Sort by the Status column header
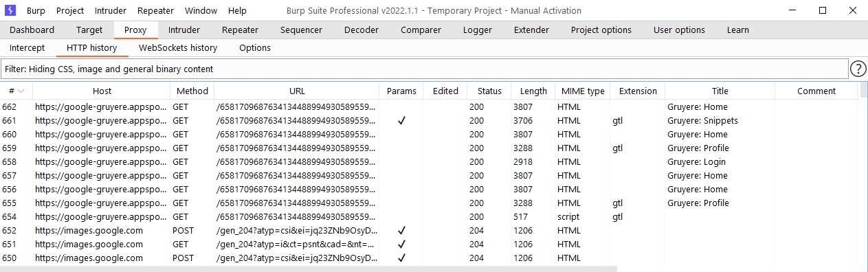This screenshot has width=868, height=272. click(x=489, y=91)
